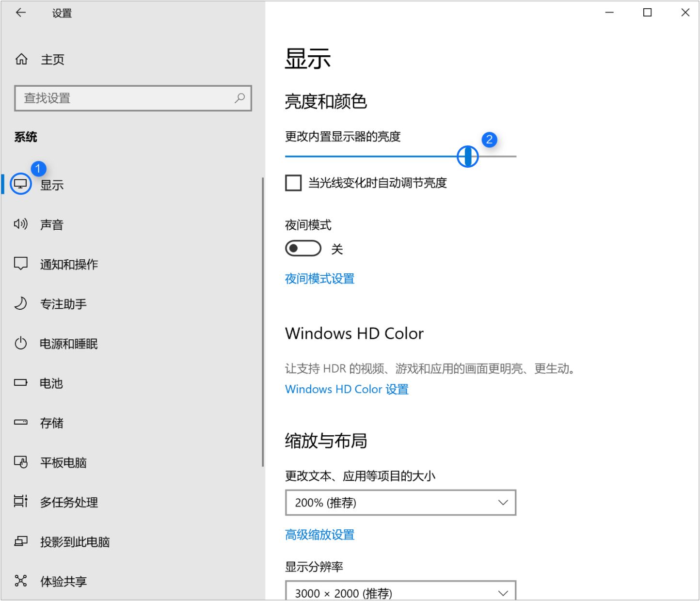Open 投影到此电脑 settings category
This screenshot has height=601, width=700.
click(75, 542)
